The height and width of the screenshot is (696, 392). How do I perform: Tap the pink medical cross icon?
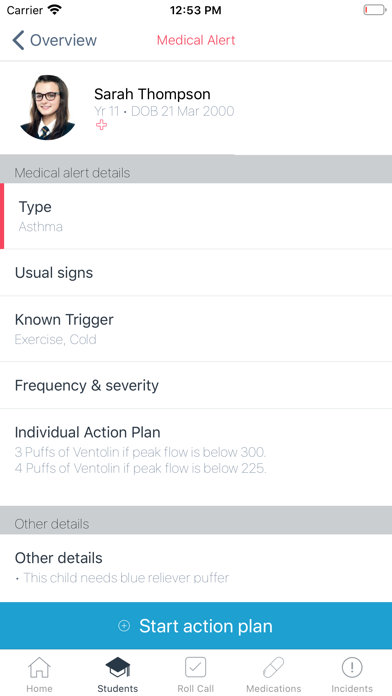(x=101, y=125)
